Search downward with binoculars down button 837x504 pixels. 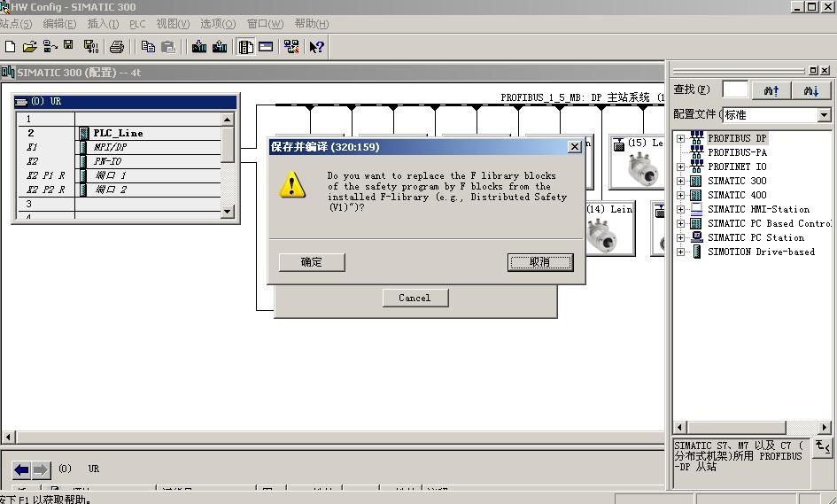pos(810,90)
